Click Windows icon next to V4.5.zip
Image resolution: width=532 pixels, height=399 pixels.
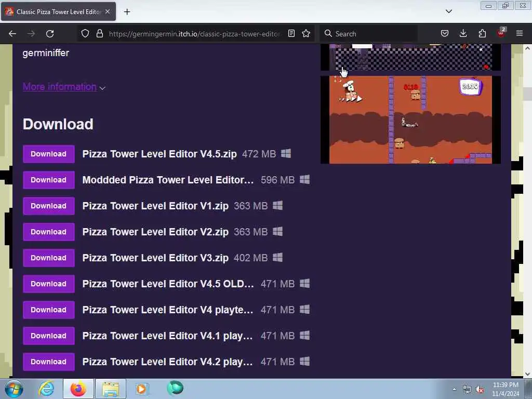[286, 153]
